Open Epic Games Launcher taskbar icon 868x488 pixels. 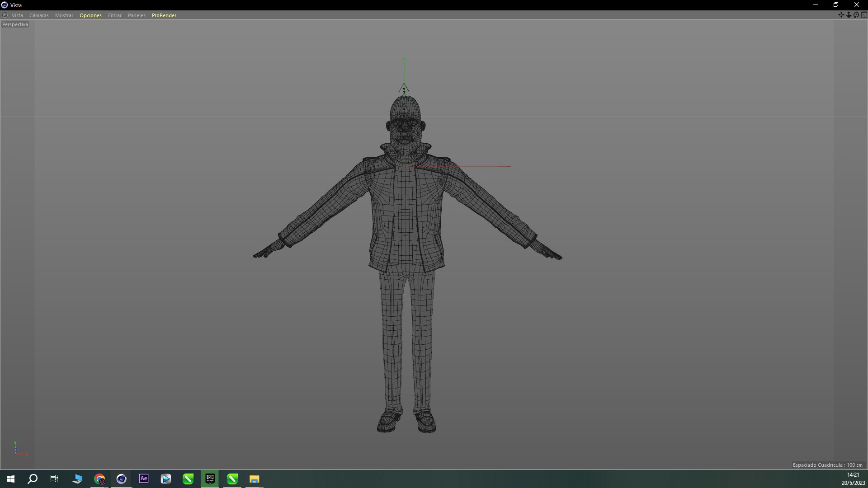[x=210, y=479]
